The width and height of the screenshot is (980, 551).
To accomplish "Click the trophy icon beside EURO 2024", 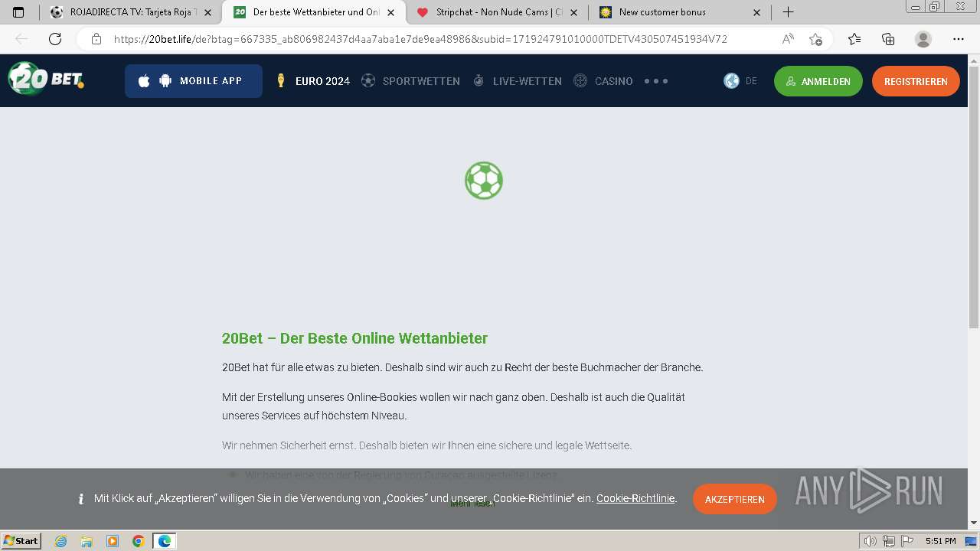I will (282, 80).
